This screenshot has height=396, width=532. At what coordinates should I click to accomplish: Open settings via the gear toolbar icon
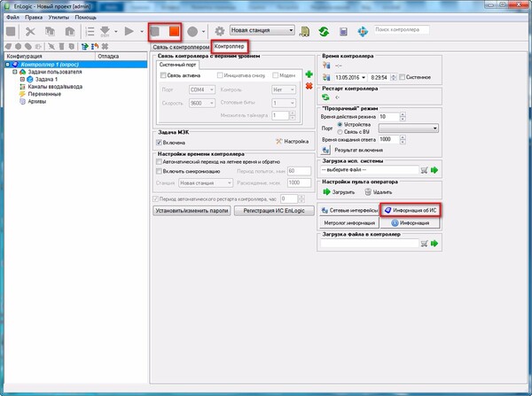point(220,32)
